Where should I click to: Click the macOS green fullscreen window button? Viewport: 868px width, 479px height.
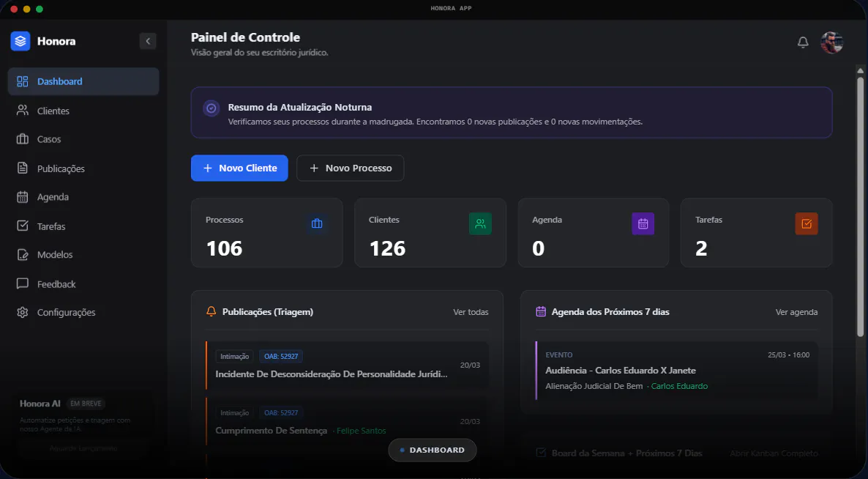click(x=40, y=9)
